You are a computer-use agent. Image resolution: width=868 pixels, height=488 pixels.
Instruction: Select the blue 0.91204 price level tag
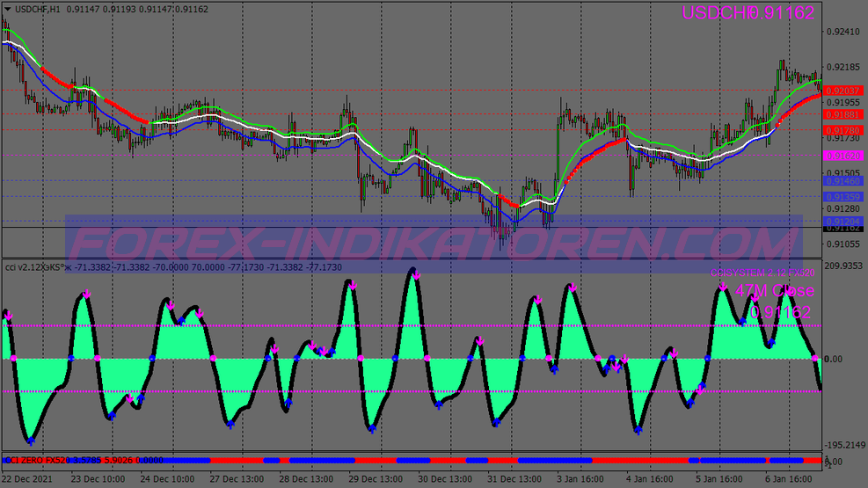click(x=844, y=221)
